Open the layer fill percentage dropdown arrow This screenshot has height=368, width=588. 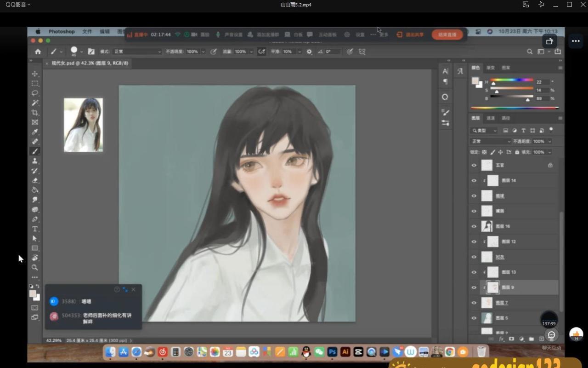click(x=549, y=152)
